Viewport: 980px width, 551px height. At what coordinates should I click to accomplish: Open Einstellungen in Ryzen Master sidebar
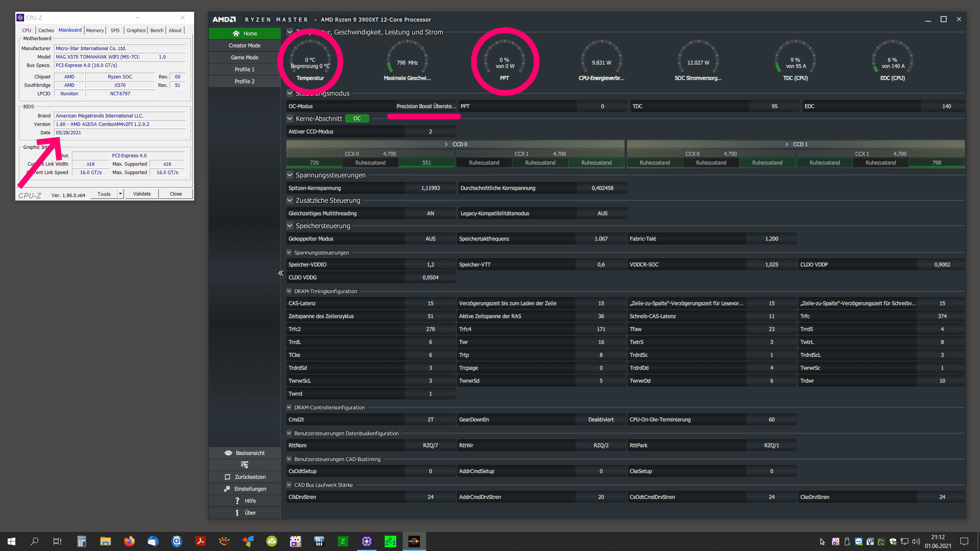(245, 489)
